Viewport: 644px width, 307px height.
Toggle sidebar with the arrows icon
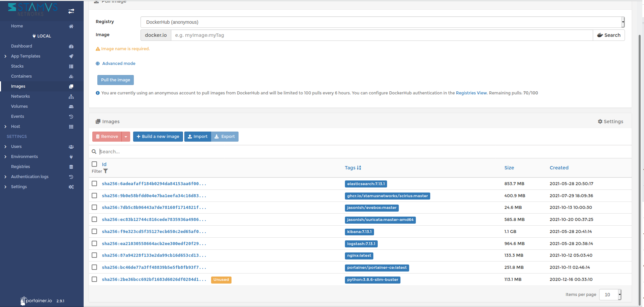pyautogui.click(x=71, y=11)
